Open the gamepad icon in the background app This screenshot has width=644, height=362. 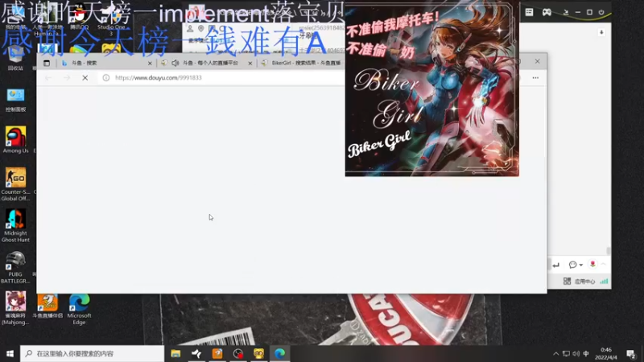click(547, 12)
